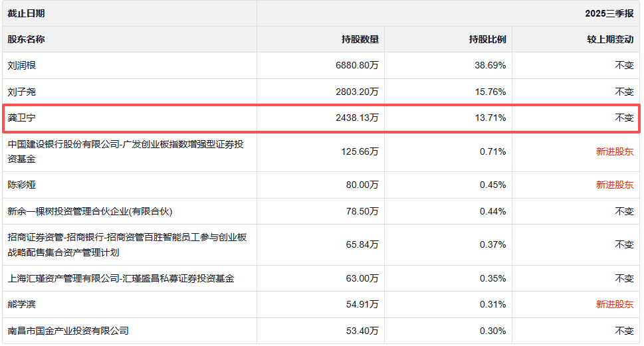Image resolution: width=644 pixels, height=346 pixels.
Task: Select the highlighted 龚卫宁 shareholder row name
Action: pyautogui.click(x=22, y=118)
